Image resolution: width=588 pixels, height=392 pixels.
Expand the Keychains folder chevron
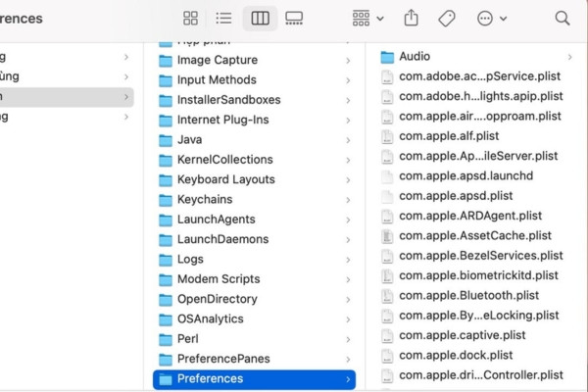pos(348,200)
